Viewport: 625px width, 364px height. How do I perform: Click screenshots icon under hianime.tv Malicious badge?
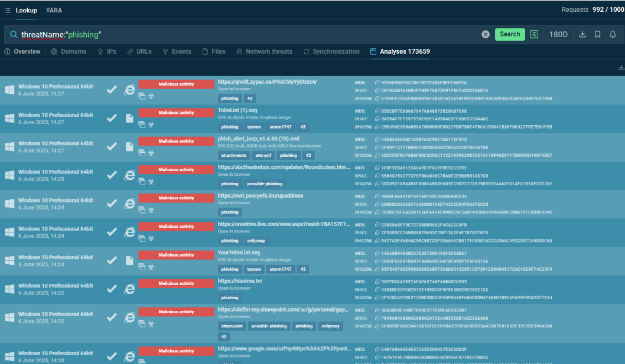[142, 296]
